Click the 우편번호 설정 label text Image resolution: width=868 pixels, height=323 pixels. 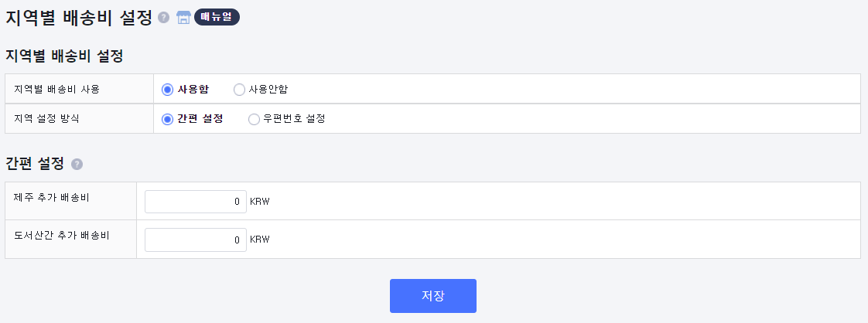click(294, 119)
